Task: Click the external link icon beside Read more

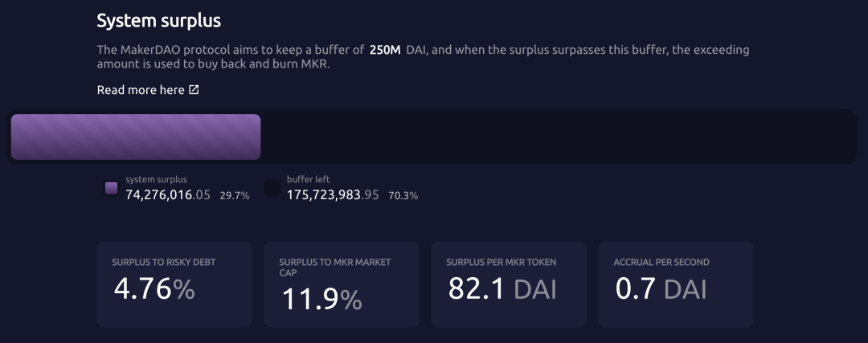Action: (x=194, y=90)
